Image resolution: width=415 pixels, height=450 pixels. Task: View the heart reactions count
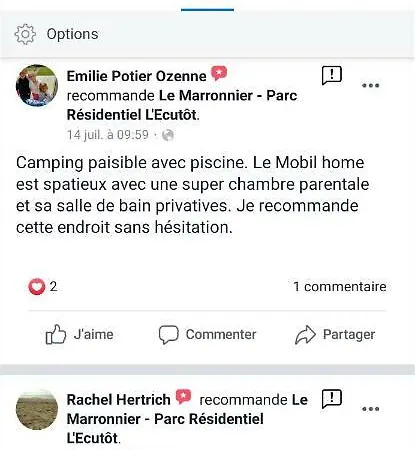coord(43,287)
